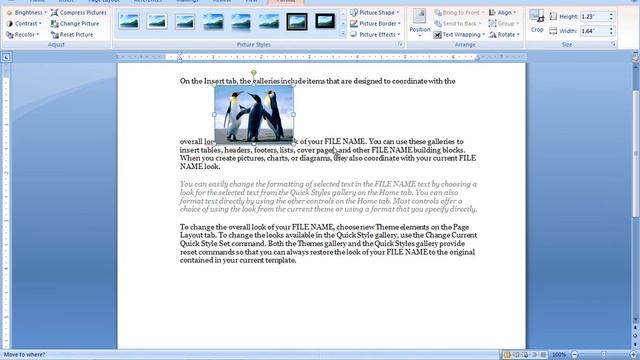Switch to Print Layout view
Viewport: 640px width, 360px height.
point(507,355)
